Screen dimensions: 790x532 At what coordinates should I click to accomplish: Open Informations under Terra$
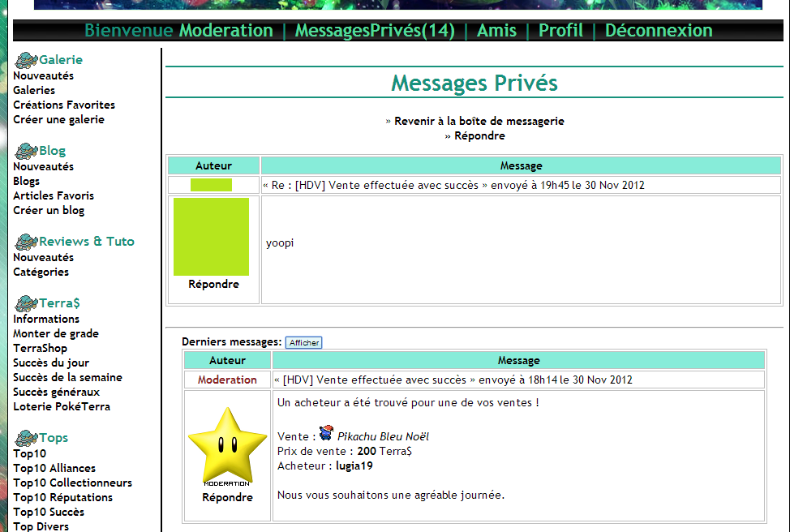click(x=46, y=319)
